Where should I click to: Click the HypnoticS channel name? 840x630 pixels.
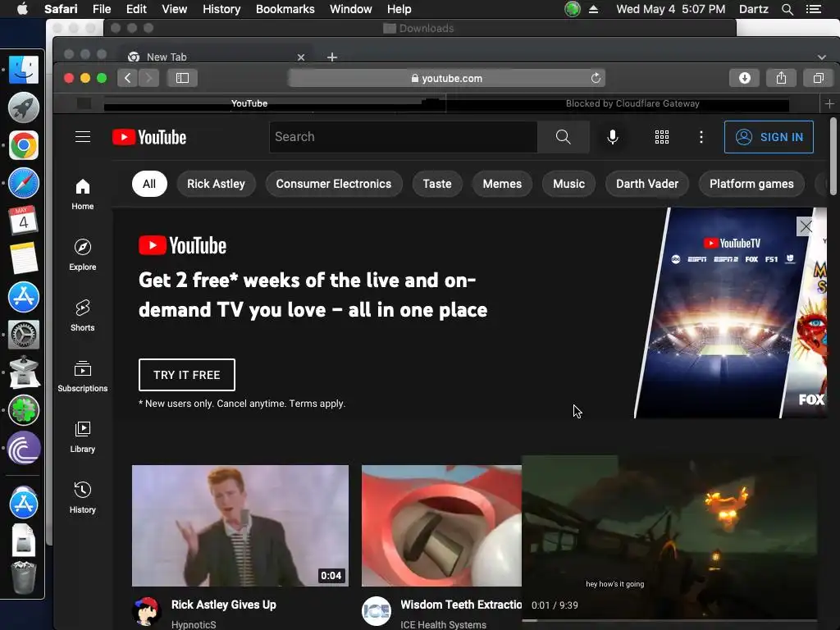tap(194, 624)
